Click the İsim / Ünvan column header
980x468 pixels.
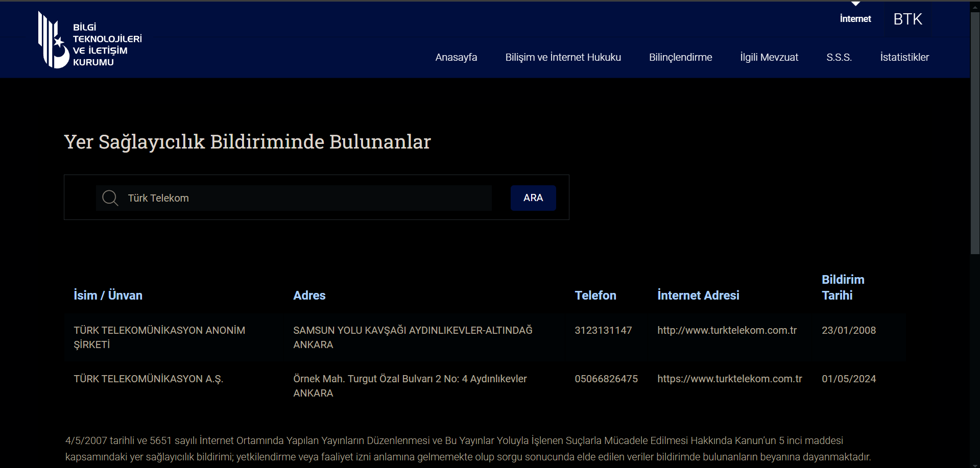click(108, 295)
